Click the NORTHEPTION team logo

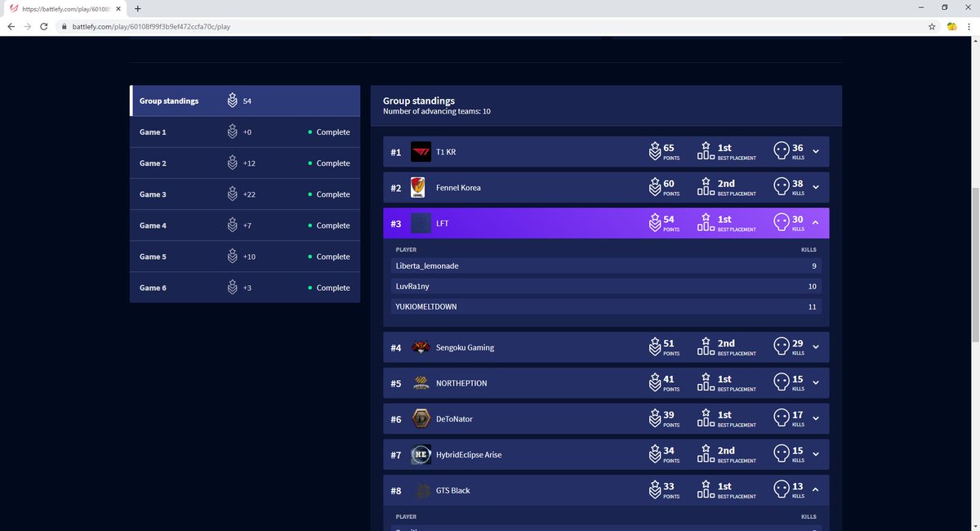point(421,383)
